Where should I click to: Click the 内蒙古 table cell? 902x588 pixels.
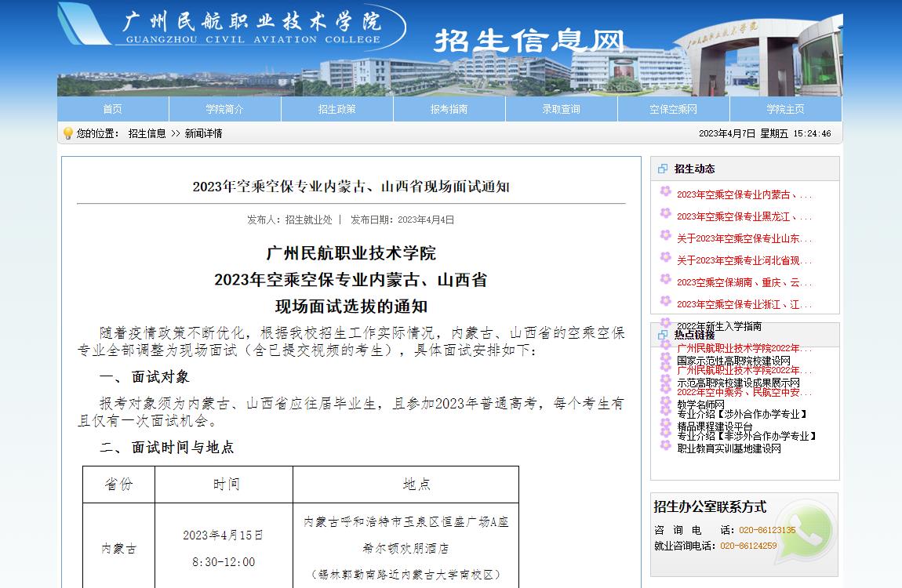tap(118, 548)
